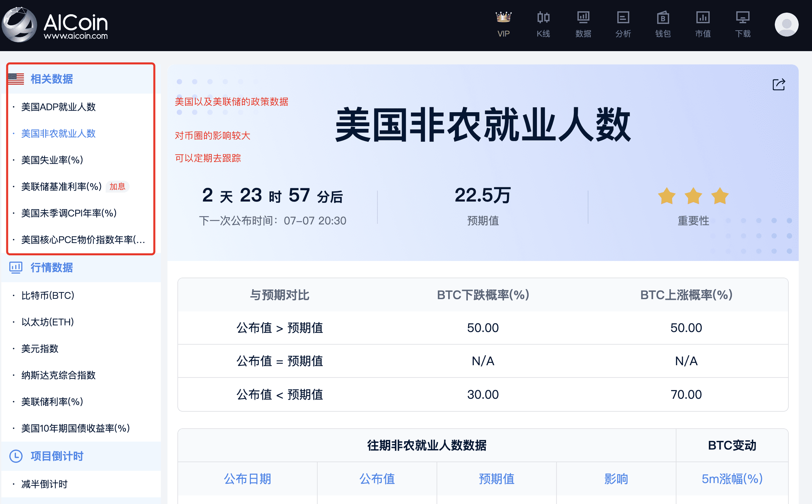Open 美国核心PCE物价指数年率 item
Screen dimensions: 812x504
pos(83,240)
